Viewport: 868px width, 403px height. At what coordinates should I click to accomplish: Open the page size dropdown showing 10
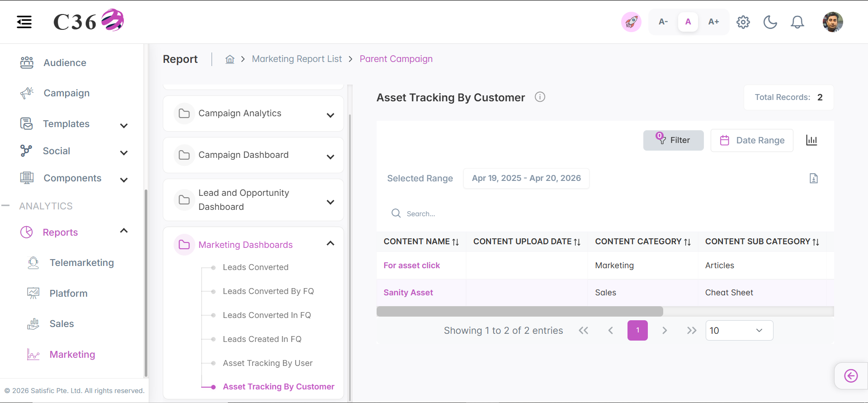pos(739,331)
